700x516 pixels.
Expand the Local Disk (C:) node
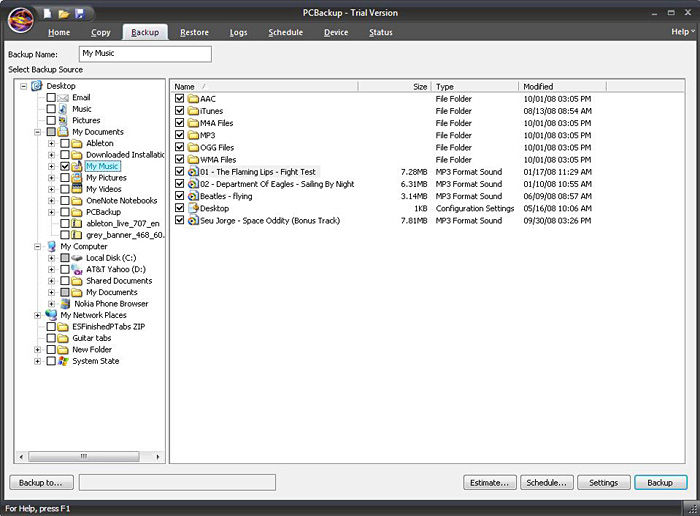(51, 258)
